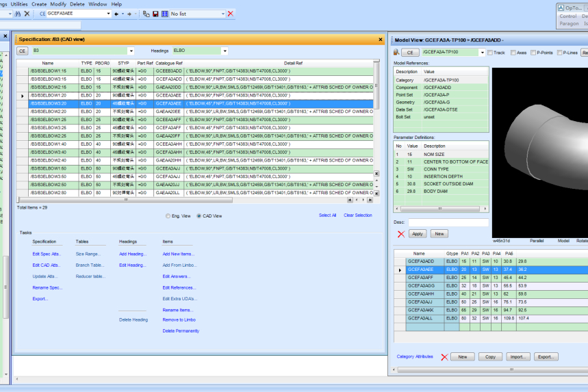
Task: Enable the Track checkbox
Action: tap(491, 53)
